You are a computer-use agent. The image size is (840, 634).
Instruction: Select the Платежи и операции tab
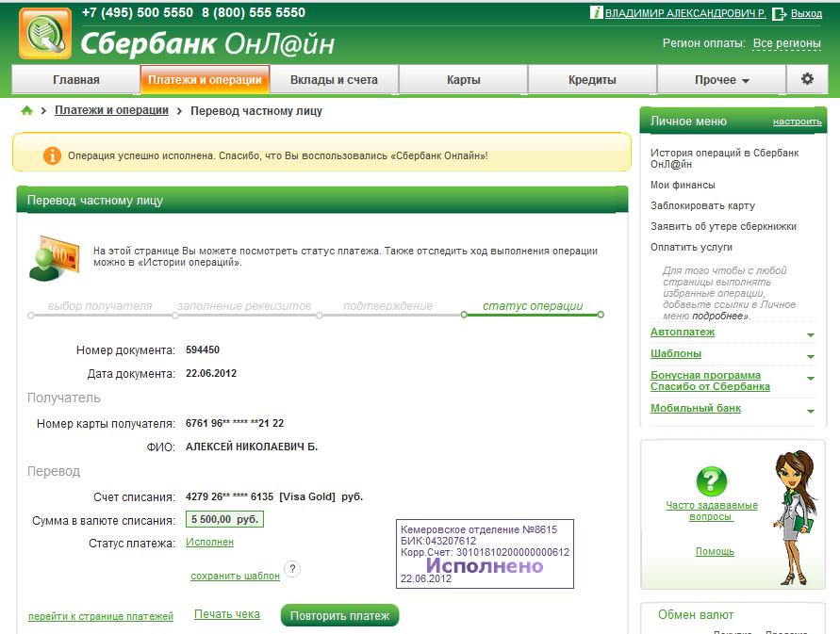click(205, 80)
